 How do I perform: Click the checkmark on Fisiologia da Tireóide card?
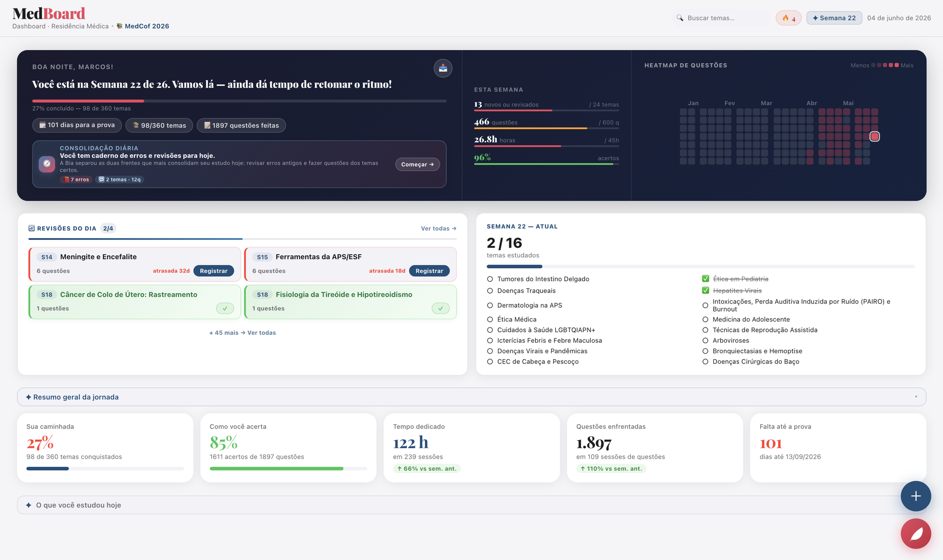point(440,308)
